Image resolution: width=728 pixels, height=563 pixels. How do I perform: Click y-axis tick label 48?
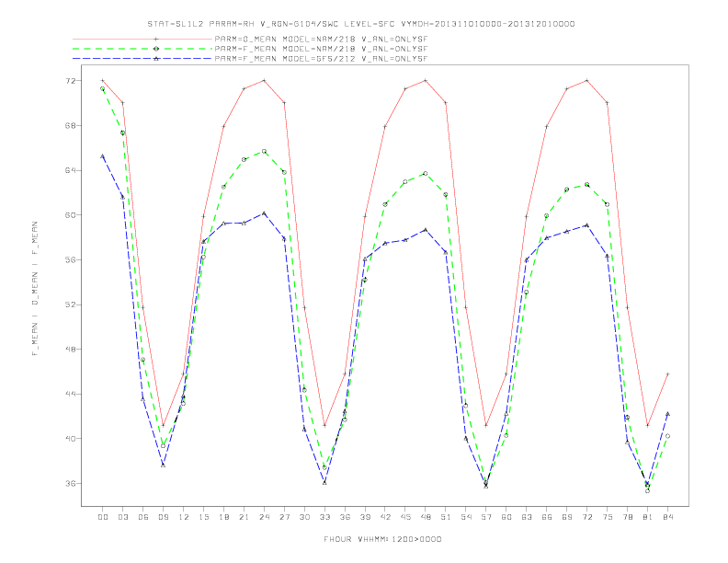tap(71, 350)
